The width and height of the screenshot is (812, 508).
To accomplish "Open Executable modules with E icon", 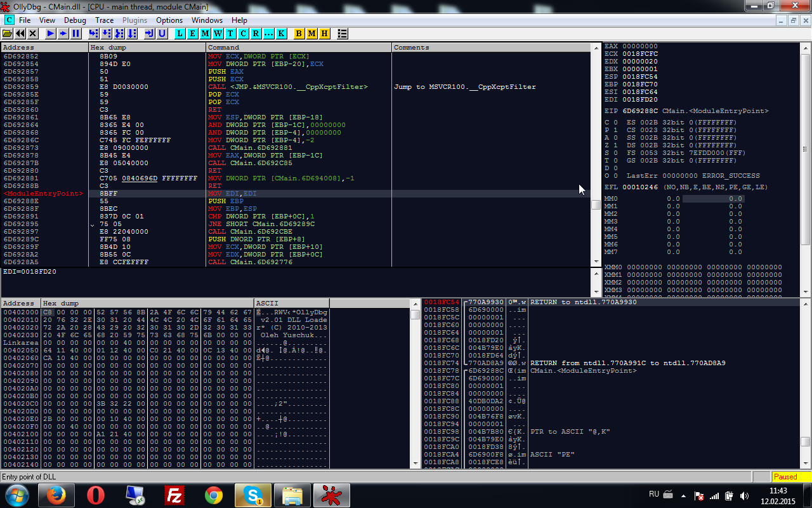I will coord(193,33).
